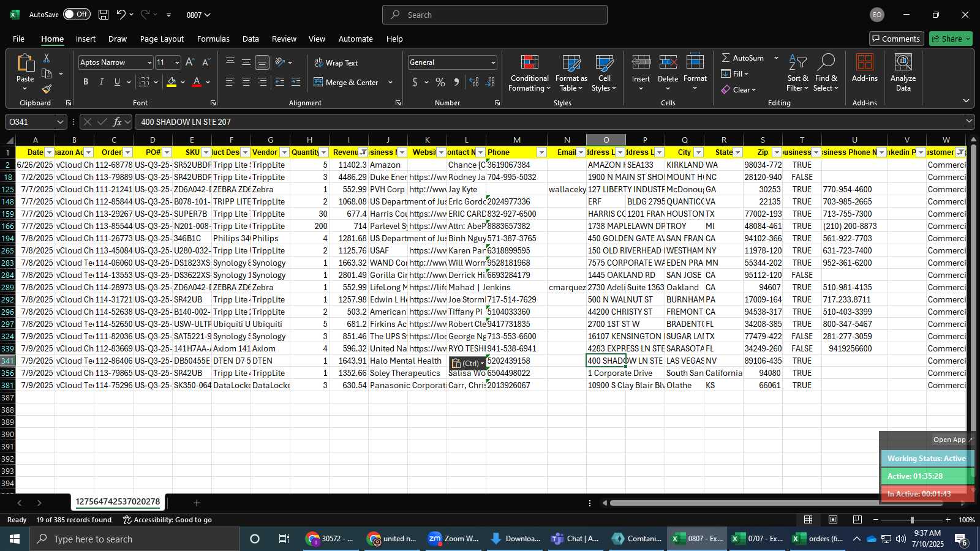Open Cell Styles gallery

click(x=604, y=73)
